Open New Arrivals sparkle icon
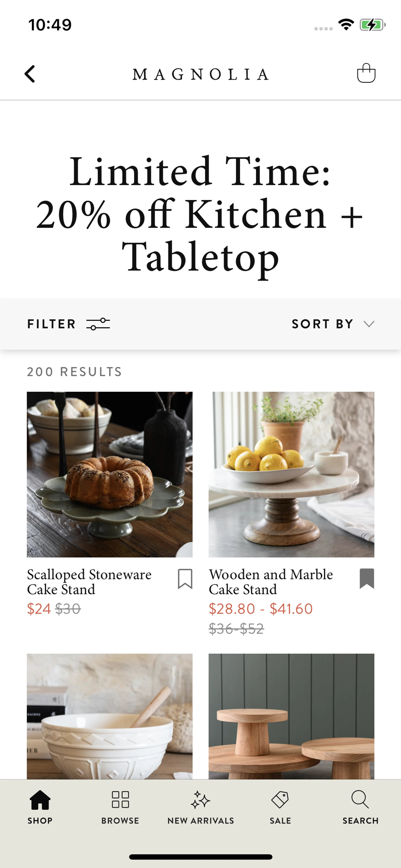Image resolution: width=401 pixels, height=868 pixels. click(200, 800)
